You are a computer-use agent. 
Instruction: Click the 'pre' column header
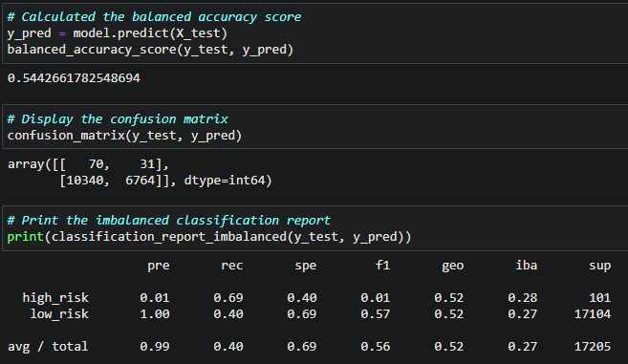(x=159, y=266)
